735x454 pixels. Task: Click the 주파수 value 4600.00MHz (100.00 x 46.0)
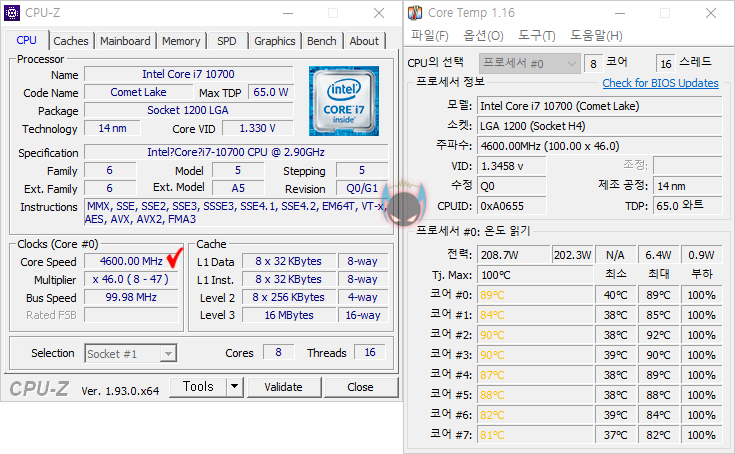coord(600,146)
